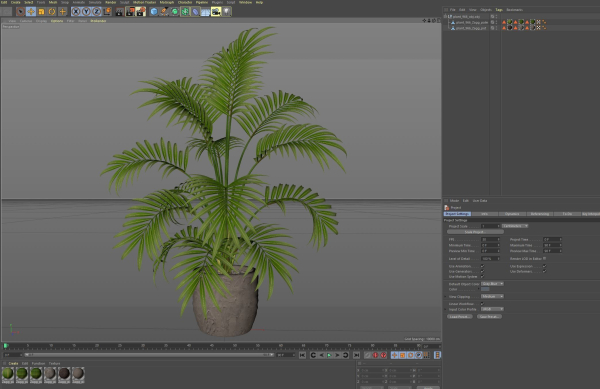Activate the Move tool
This screenshot has height=389, width=600.
coord(31,12)
